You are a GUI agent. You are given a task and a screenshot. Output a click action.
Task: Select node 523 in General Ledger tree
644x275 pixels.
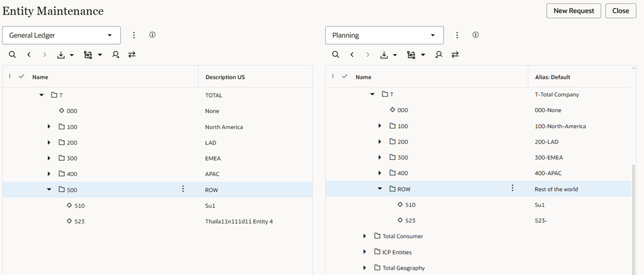79,222
